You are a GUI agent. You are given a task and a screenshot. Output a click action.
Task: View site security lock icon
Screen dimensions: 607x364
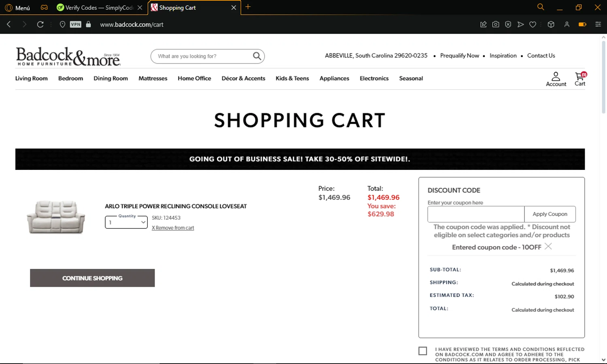(88, 24)
